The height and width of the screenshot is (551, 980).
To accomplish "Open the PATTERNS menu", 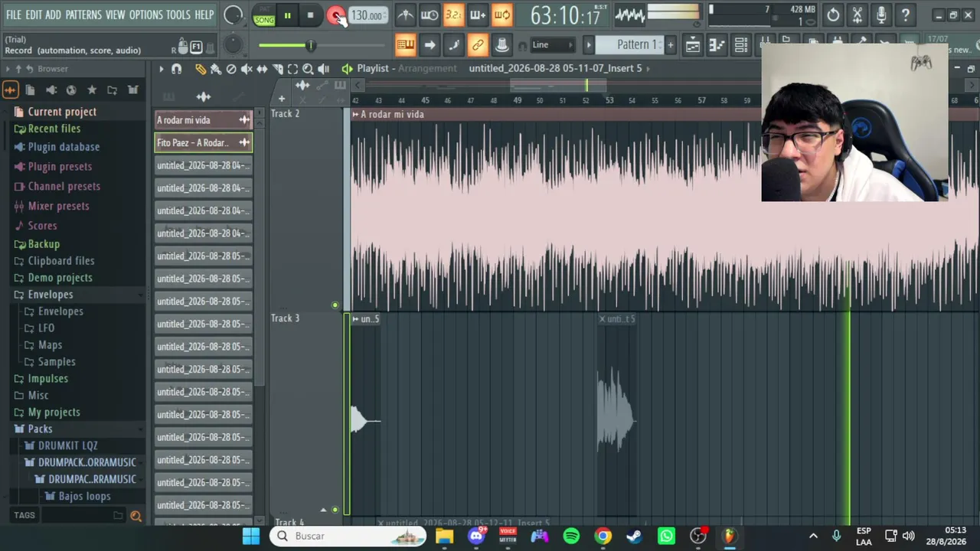I will click(83, 15).
